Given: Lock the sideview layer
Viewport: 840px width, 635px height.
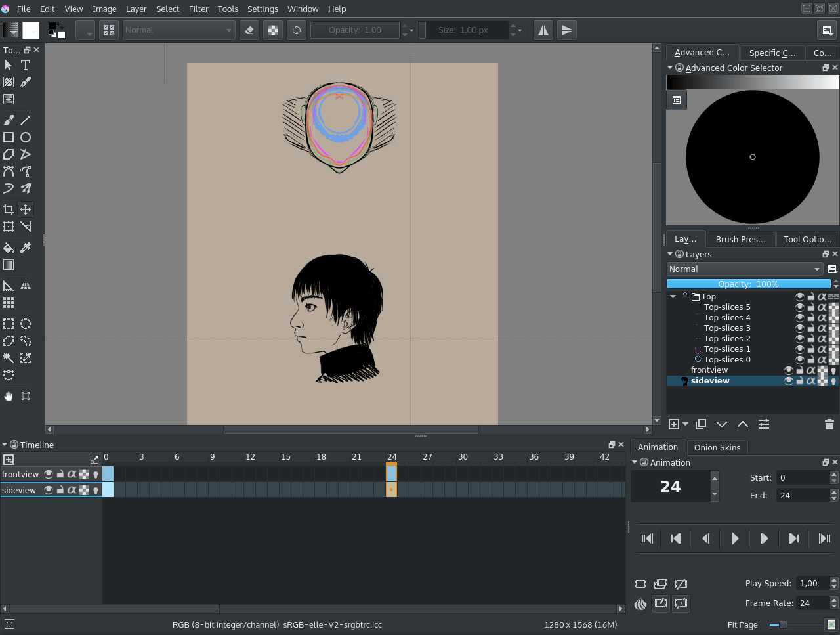Looking at the screenshot, I should click(x=801, y=380).
